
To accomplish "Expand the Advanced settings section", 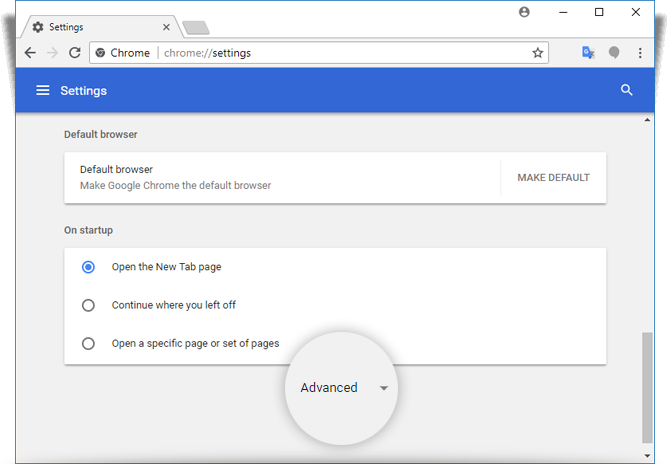I will tap(344, 388).
